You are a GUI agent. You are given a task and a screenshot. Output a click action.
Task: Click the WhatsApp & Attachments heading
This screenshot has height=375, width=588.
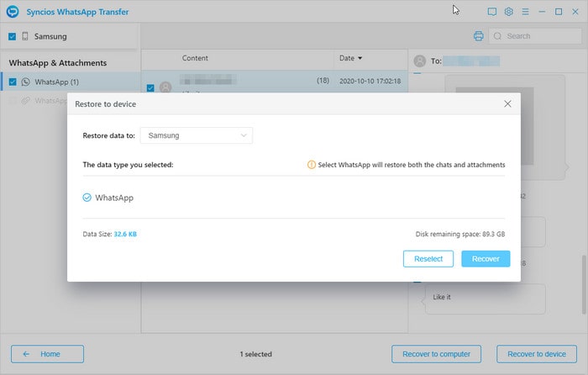(x=58, y=63)
